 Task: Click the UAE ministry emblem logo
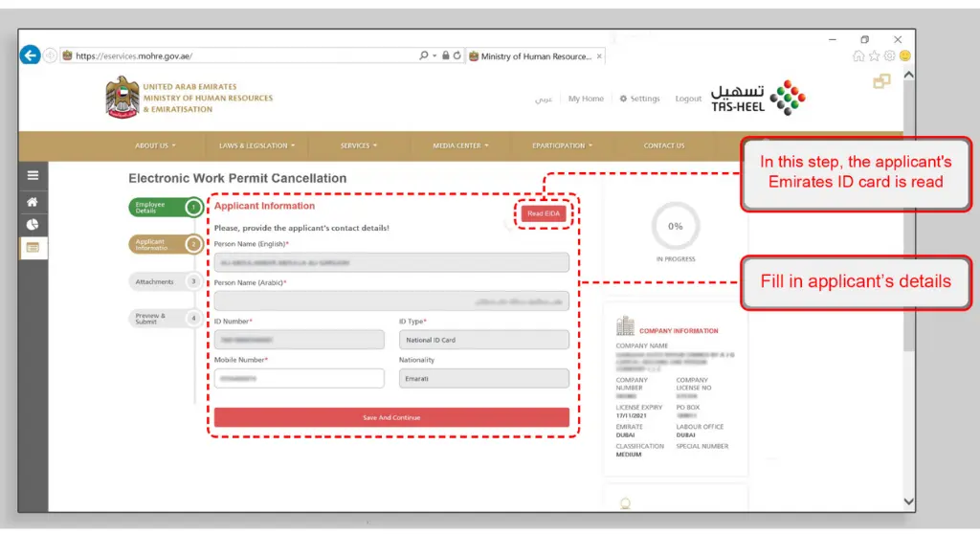122,98
